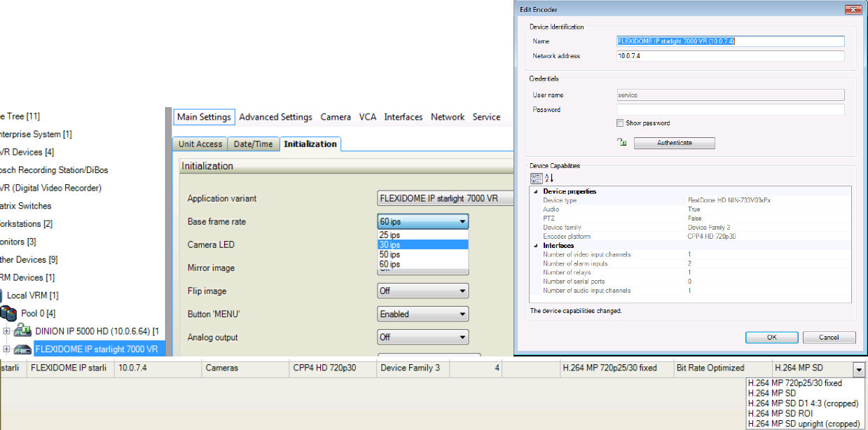The height and width of the screenshot is (430, 868).
Task: Click the FLEXIDOME IP starlight encoder icon
Action: 23,349
